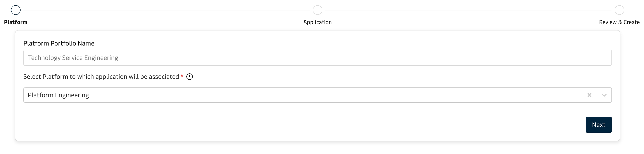Open the Platform Engineering select value
Image resolution: width=644 pixels, height=154 pixels.
58,95
